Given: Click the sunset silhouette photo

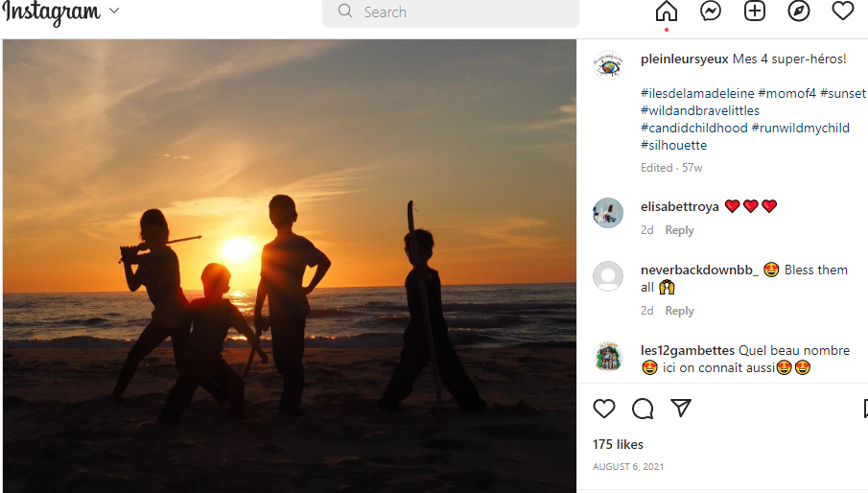Looking at the screenshot, I should pyautogui.click(x=290, y=266).
